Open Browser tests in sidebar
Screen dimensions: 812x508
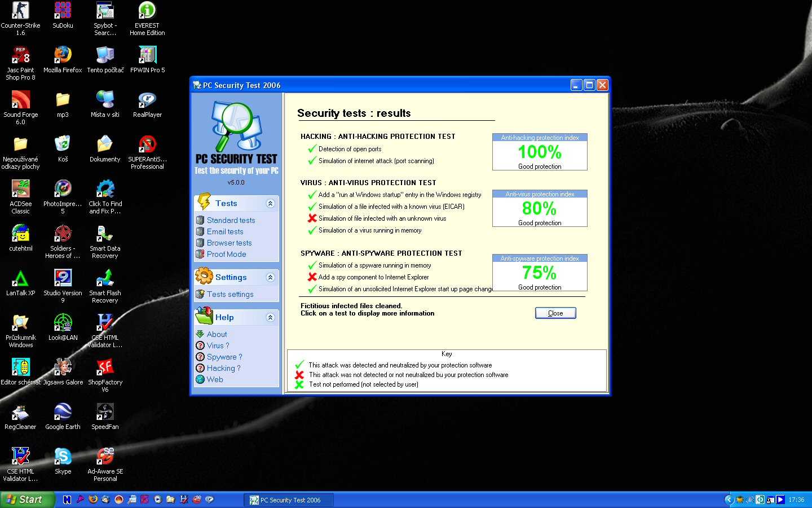click(x=229, y=243)
